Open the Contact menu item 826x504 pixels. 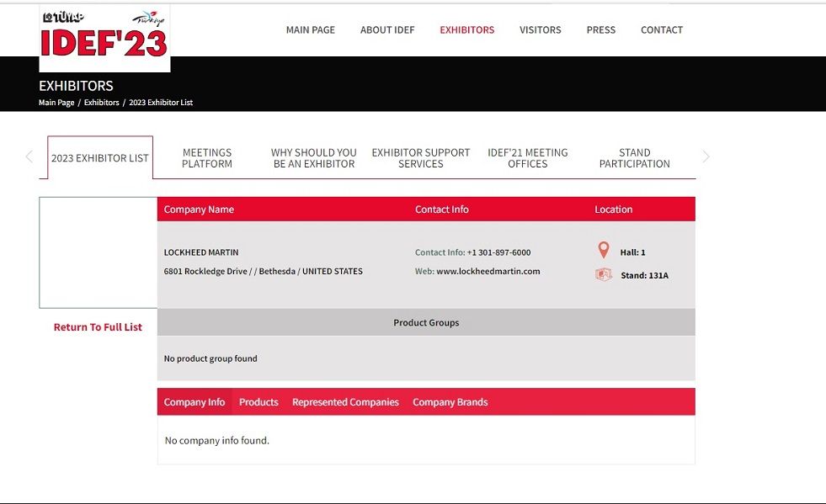pos(662,30)
